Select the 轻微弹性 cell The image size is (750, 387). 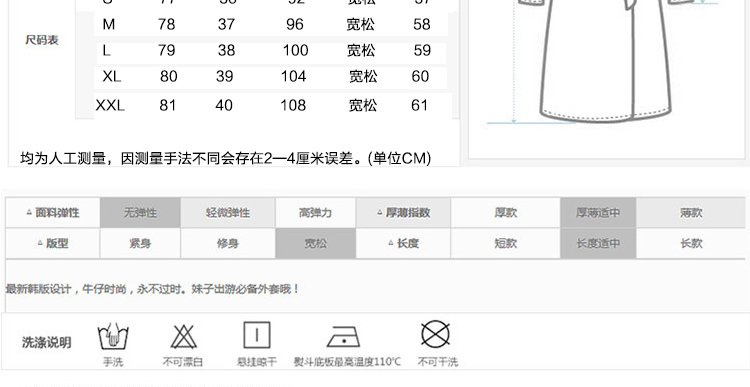[x=228, y=212]
